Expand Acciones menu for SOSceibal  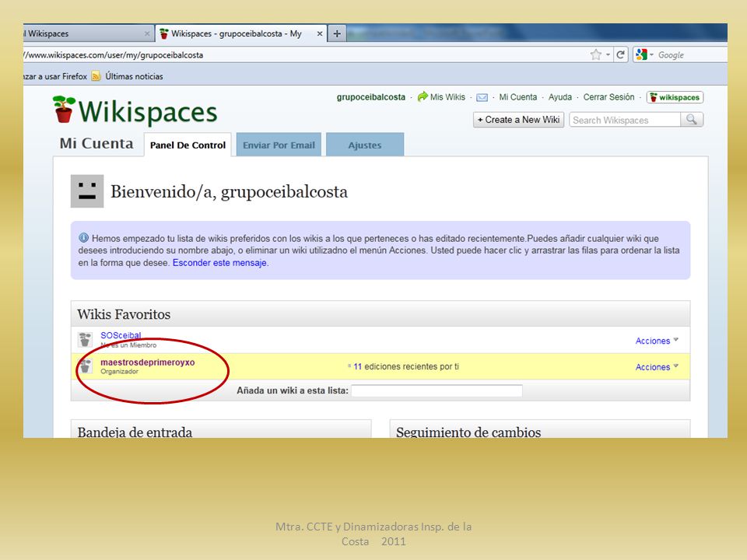click(657, 341)
